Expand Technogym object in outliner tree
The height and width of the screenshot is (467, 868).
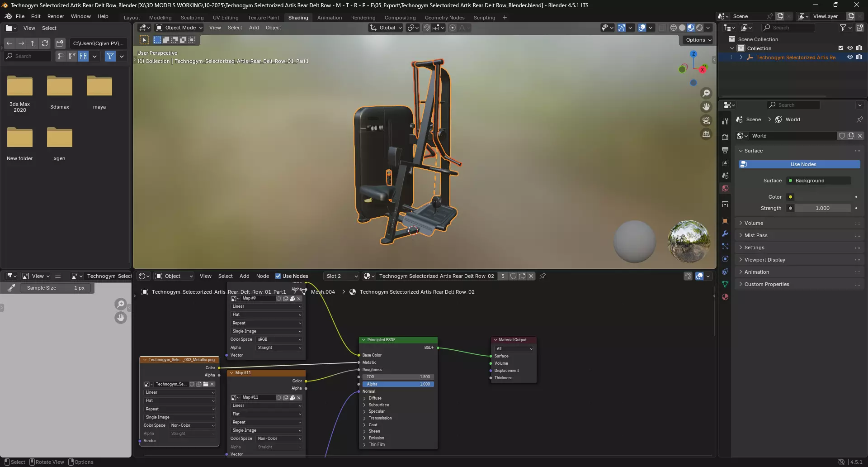point(741,57)
